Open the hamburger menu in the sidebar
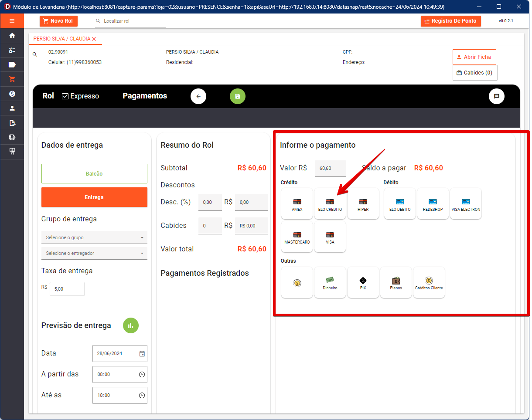The image size is (532, 420). (x=12, y=21)
